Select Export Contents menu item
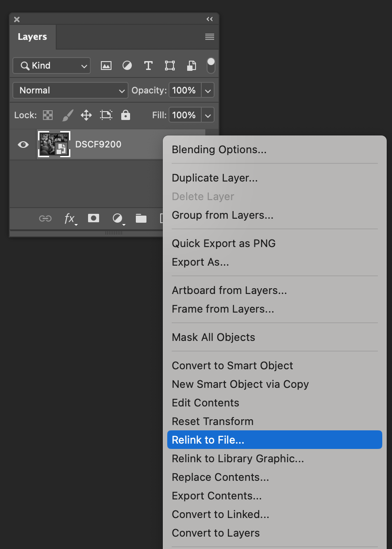The width and height of the screenshot is (392, 549). point(275,496)
